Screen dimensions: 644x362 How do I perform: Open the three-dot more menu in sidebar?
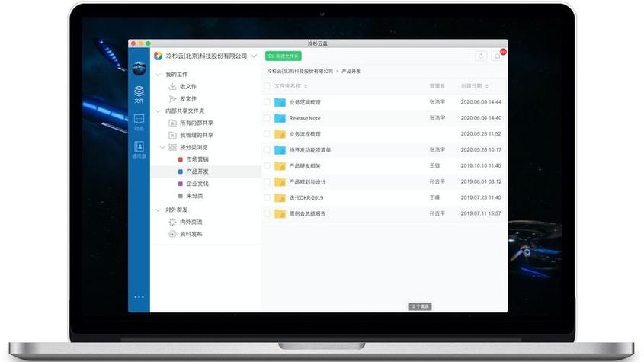pos(139,297)
